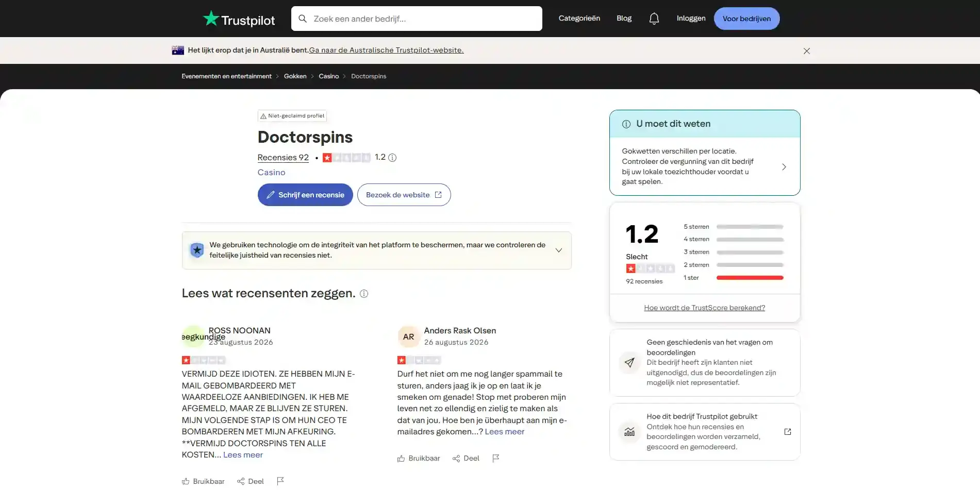The height and width of the screenshot is (490, 980).
Task: Click the Doctorspins company heading
Action: pyautogui.click(x=305, y=137)
